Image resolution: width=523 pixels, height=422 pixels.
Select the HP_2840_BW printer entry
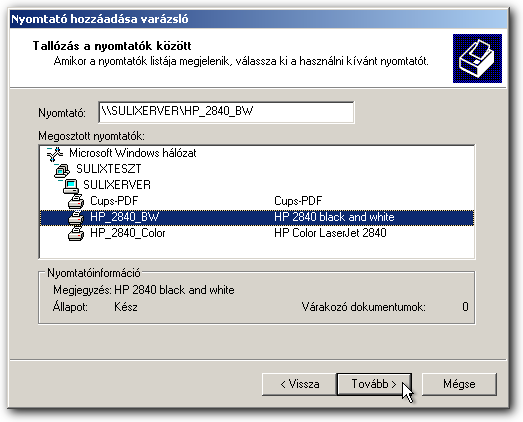point(256,218)
